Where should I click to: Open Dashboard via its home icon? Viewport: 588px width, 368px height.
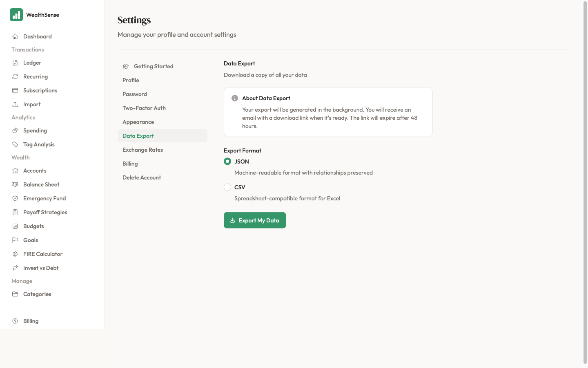coord(15,36)
